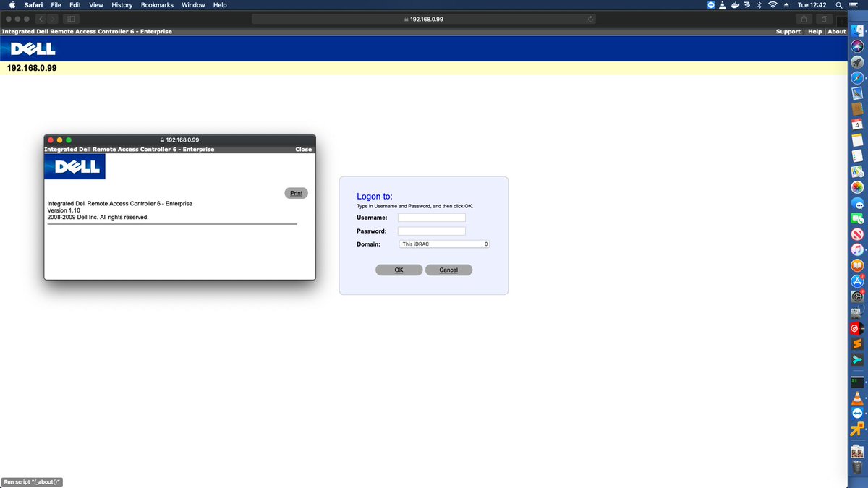This screenshot has width=868, height=488.
Task: Click Print in the About popup
Action: click(x=297, y=193)
